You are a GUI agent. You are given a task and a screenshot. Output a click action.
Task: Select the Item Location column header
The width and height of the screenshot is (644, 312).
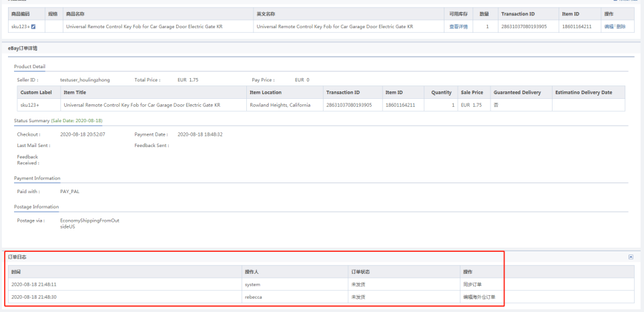click(266, 92)
